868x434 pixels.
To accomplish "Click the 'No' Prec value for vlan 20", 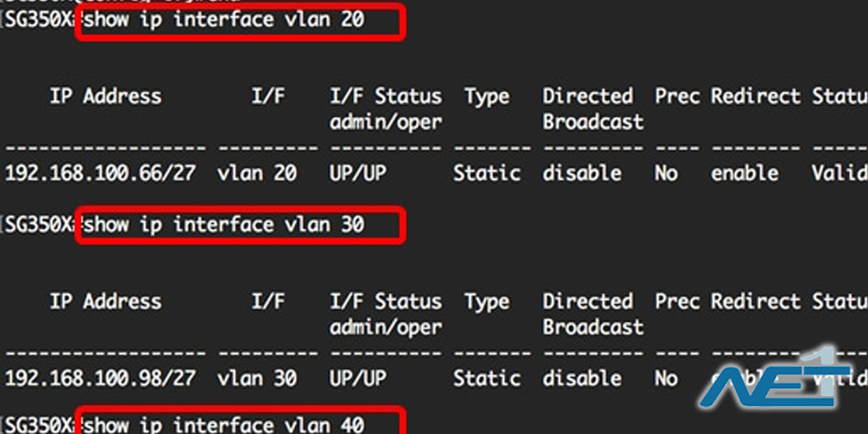I will [x=666, y=174].
